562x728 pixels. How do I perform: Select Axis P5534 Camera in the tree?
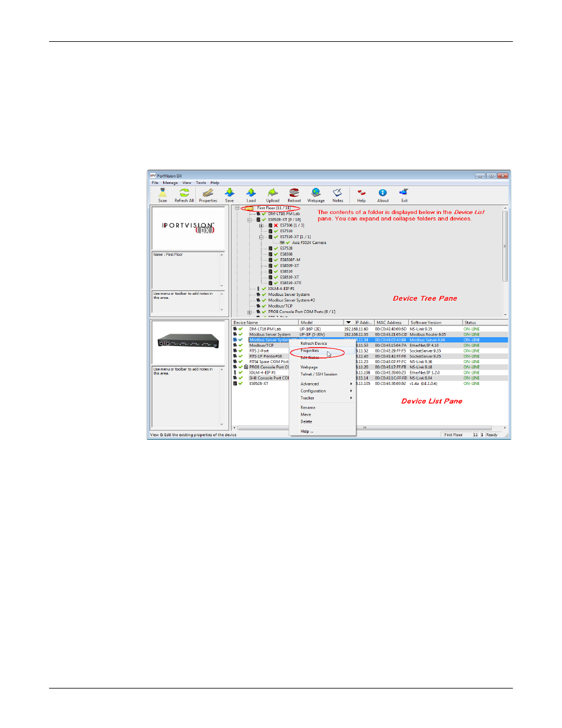click(309, 243)
